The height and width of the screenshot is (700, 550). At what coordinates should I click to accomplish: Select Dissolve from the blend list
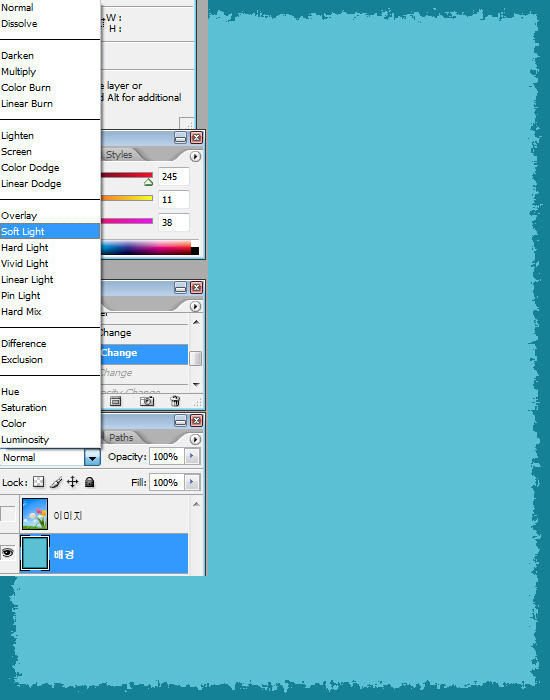(x=19, y=24)
